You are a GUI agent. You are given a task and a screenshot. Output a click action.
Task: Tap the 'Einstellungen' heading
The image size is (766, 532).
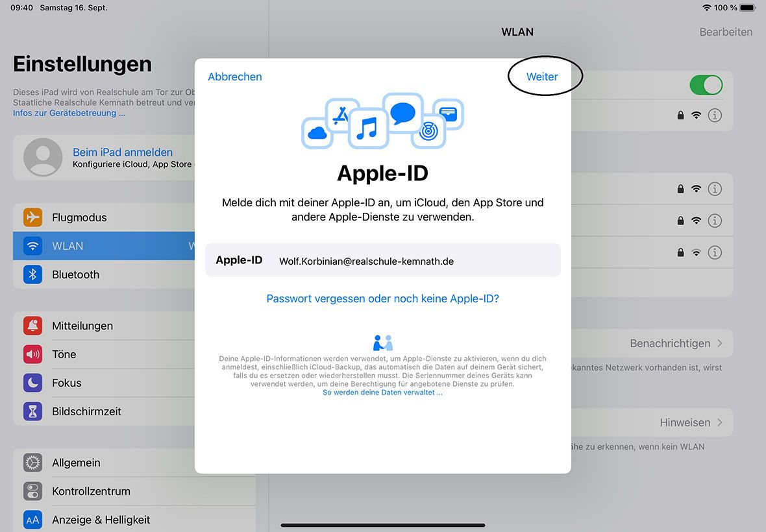[x=82, y=64]
